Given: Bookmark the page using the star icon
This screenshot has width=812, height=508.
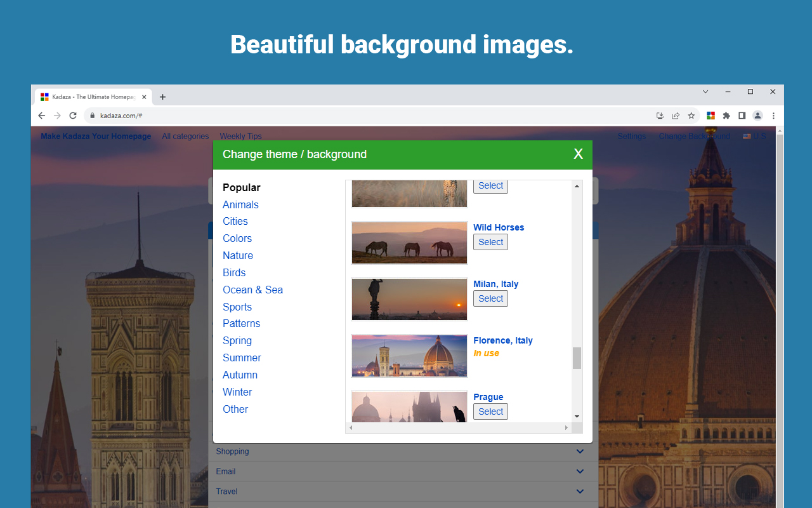Looking at the screenshot, I should [691, 115].
